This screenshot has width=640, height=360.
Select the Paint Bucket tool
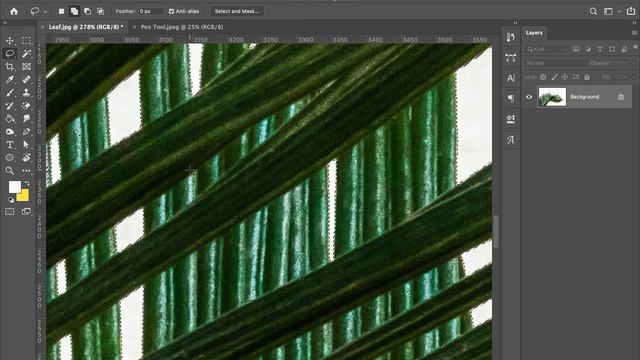10,119
